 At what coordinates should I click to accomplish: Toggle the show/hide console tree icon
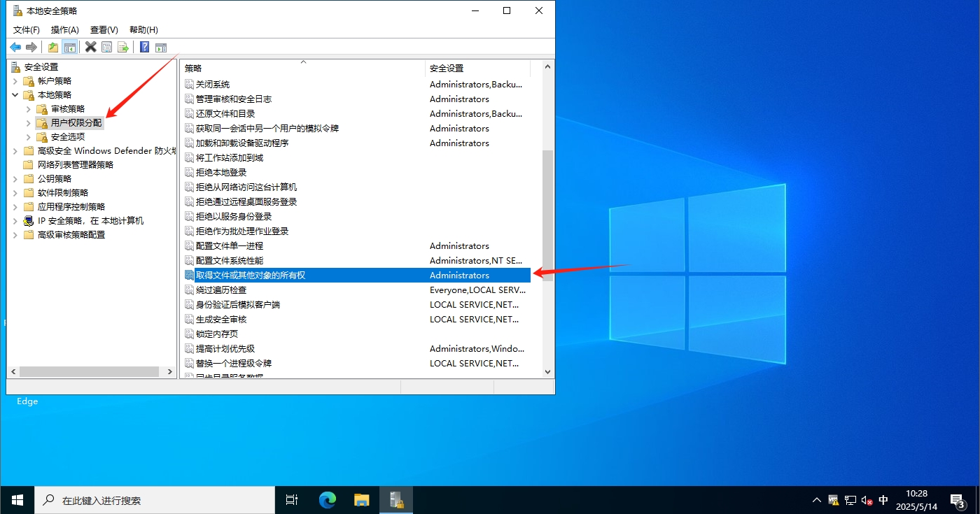pyautogui.click(x=69, y=47)
